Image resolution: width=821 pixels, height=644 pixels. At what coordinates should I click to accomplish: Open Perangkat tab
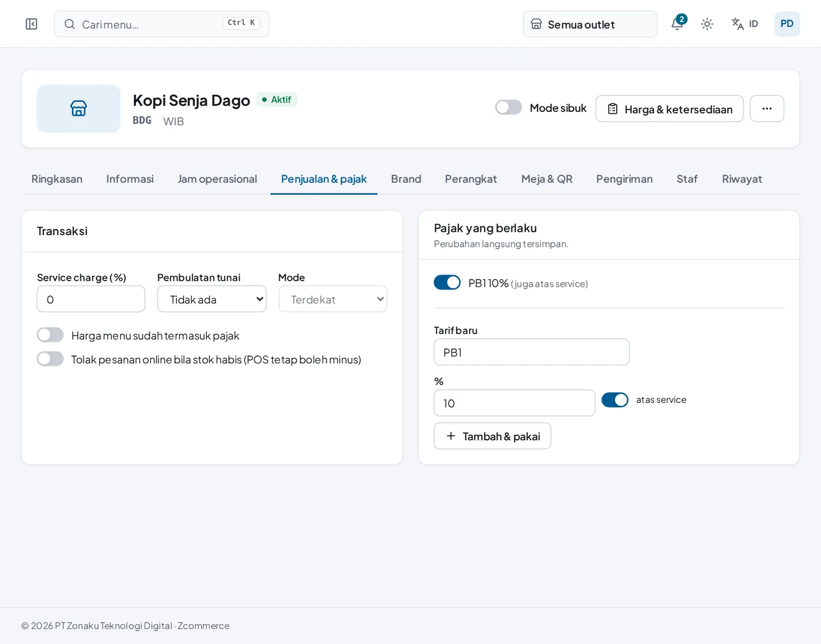click(x=471, y=179)
